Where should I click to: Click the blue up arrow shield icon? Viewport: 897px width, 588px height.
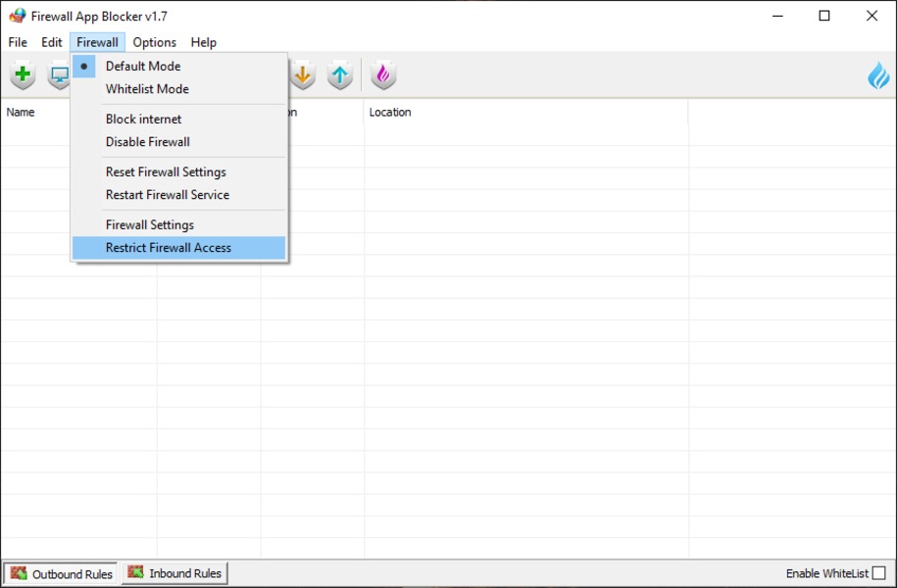coord(339,75)
